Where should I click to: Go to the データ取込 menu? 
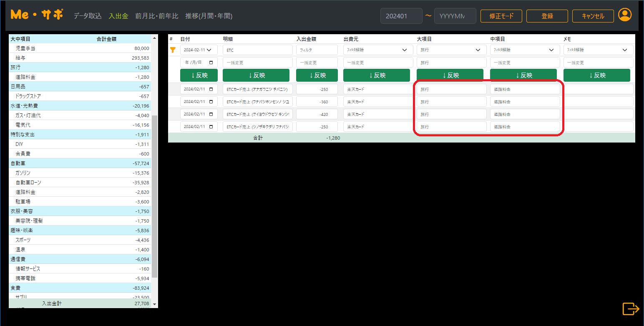[88, 16]
